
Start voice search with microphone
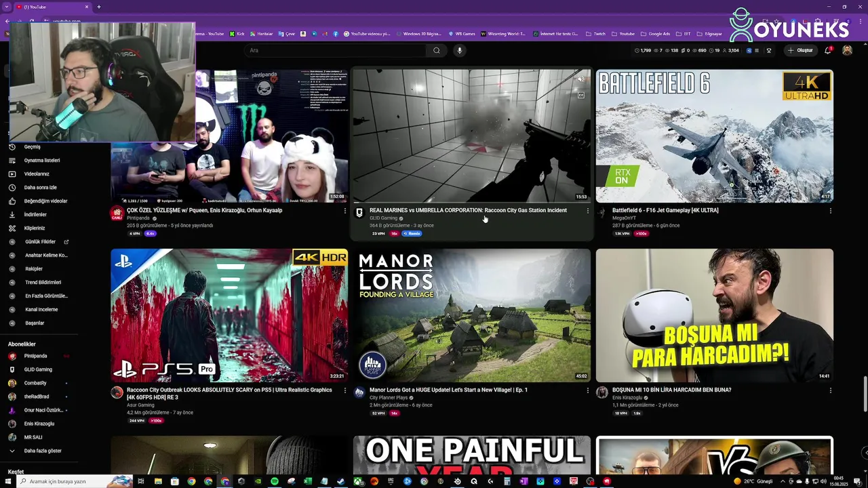(x=459, y=50)
